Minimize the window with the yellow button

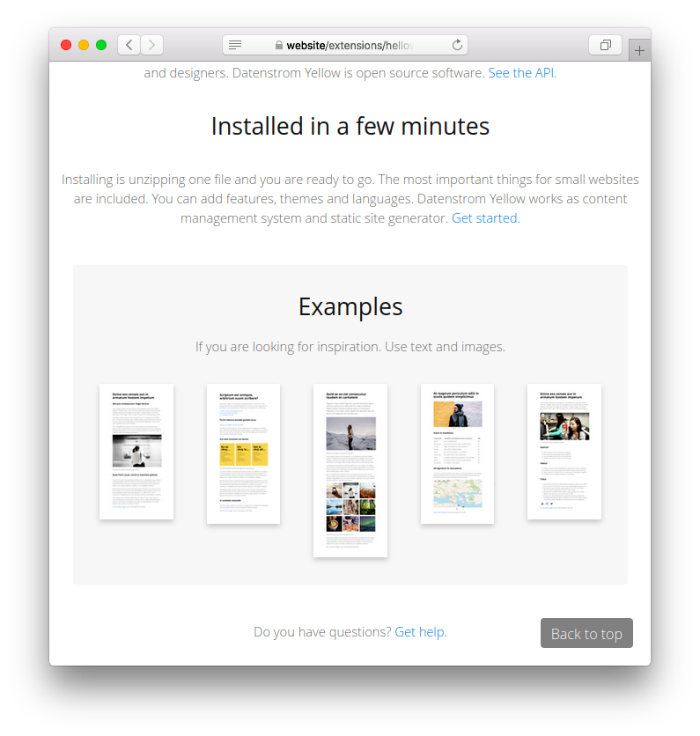(x=84, y=45)
